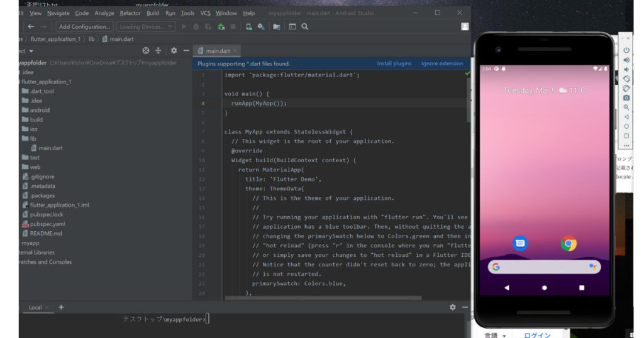Select the main.dart editor tab

(x=216, y=51)
